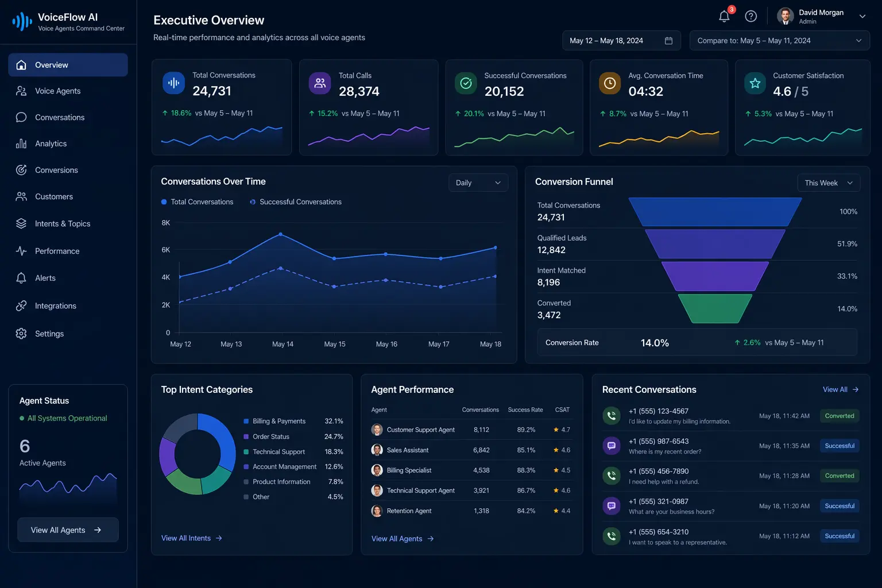Click the All Systems Operational status
This screenshot has height=588, width=882.
tap(63, 419)
